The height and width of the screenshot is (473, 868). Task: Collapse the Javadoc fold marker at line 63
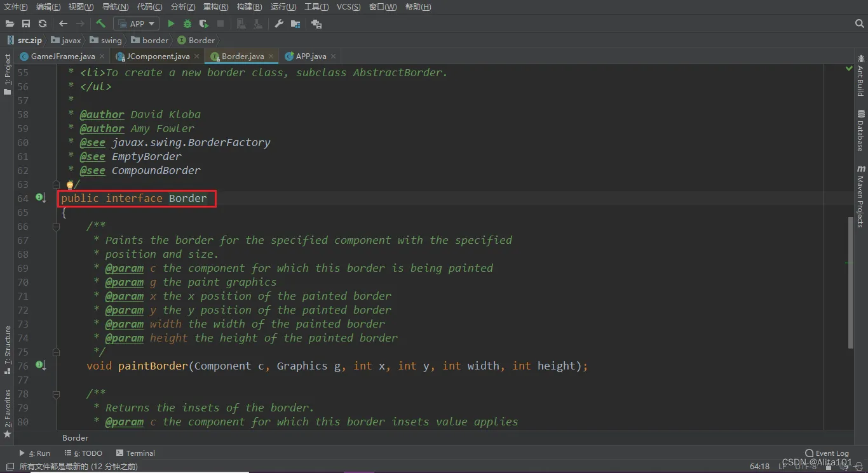[x=57, y=184]
